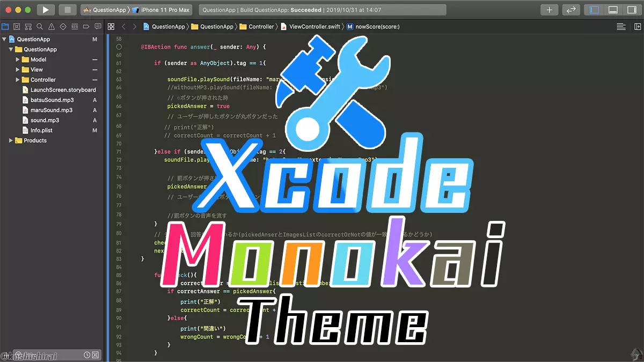
Task: Select batsuSound.mp3 in the navigator
Action: (53, 100)
